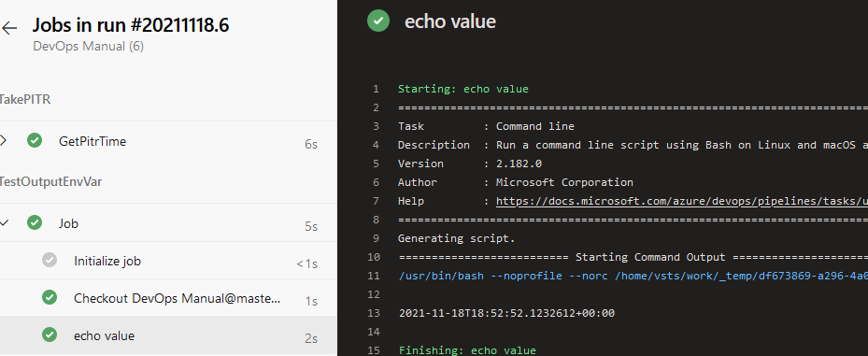This screenshot has height=356, width=868.
Task: Click the green check icon beside Checkout DevOps Manual
Action: coord(50,298)
